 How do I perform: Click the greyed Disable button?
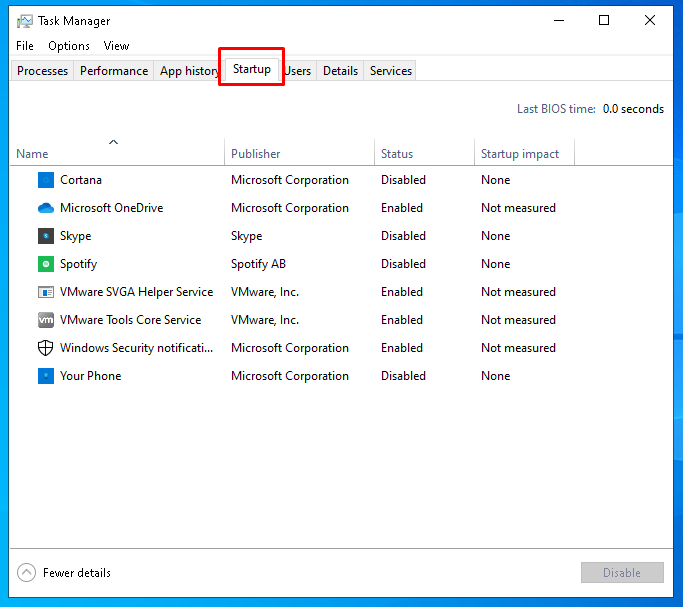coord(622,573)
